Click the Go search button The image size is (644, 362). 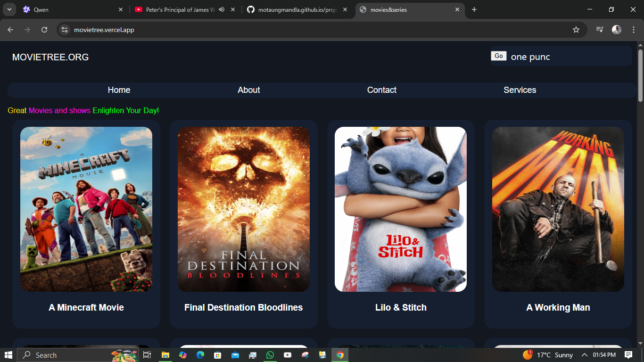coord(499,56)
